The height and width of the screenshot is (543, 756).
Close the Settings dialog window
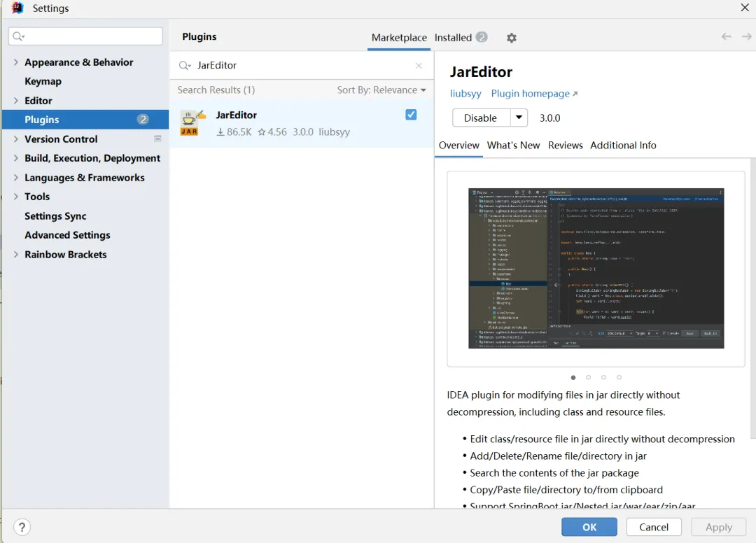click(744, 7)
